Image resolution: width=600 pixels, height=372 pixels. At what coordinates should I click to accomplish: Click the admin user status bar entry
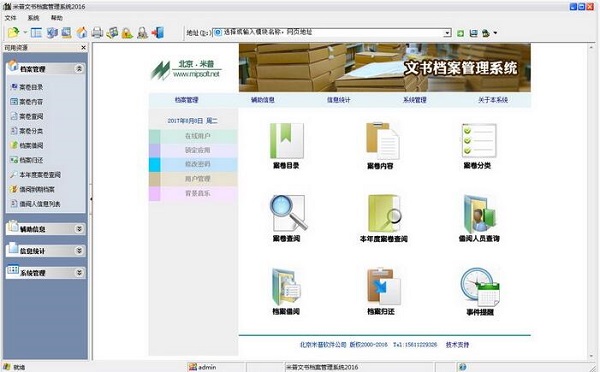(x=203, y=367)
